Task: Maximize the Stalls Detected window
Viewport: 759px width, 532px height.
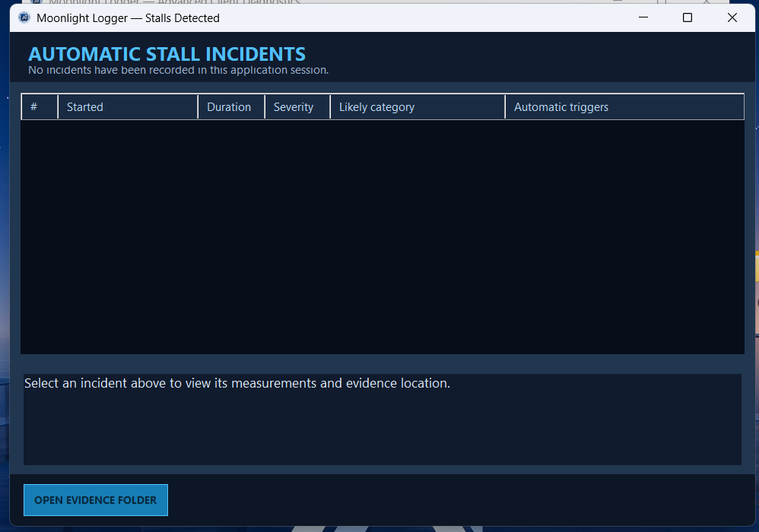Action: click(x=688, y=17)
